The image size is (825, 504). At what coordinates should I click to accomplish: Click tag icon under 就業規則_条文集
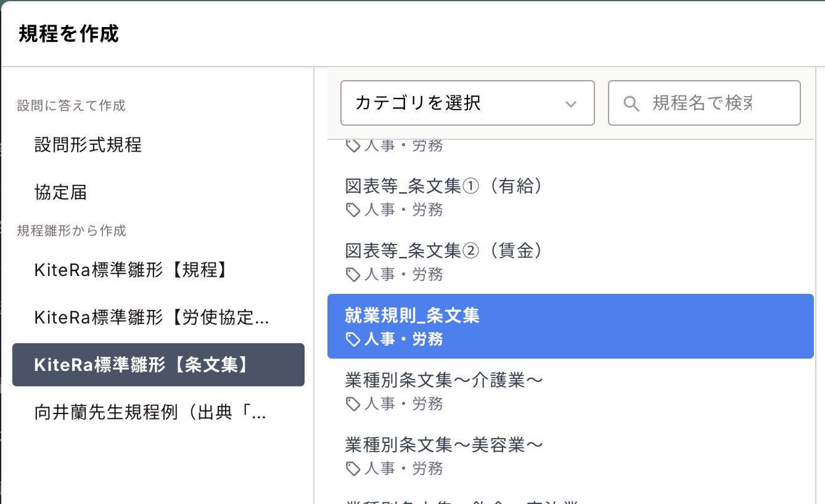coord(353,339)
